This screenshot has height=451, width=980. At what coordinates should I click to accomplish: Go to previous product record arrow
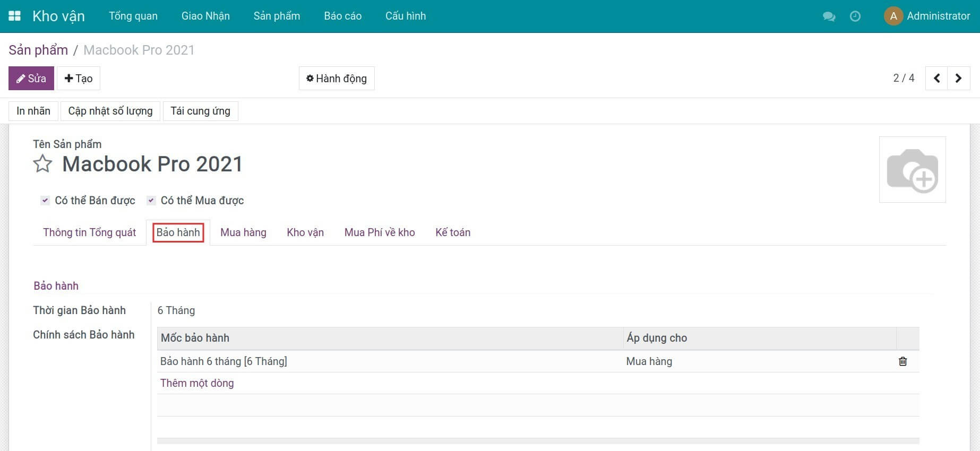[x=936, y=79]
